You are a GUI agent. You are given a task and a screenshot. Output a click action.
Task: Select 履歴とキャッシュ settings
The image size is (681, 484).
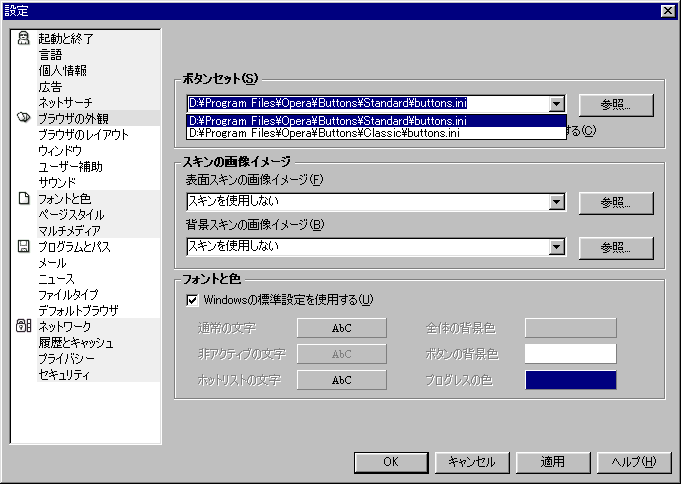(76, 342)
